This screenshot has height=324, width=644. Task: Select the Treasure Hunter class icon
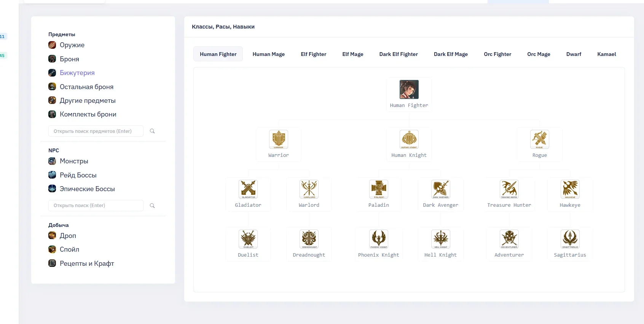coord(509,189)
